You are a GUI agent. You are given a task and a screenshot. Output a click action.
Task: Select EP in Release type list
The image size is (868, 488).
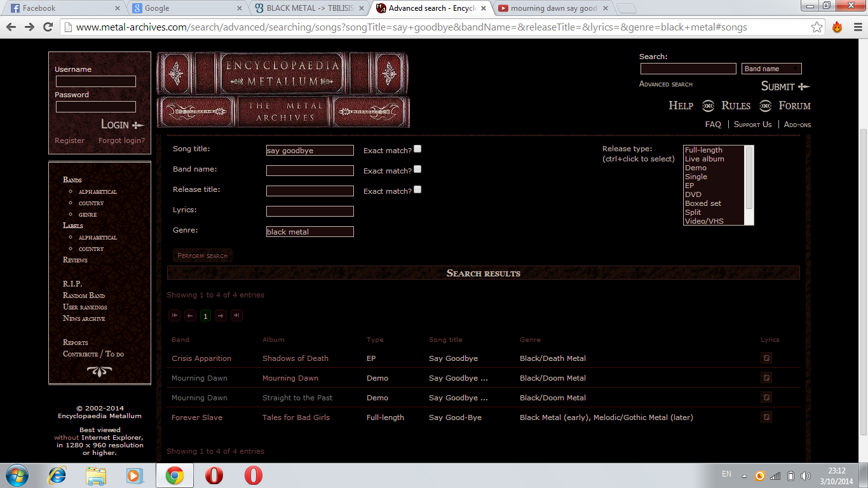[x=689, y=186]
